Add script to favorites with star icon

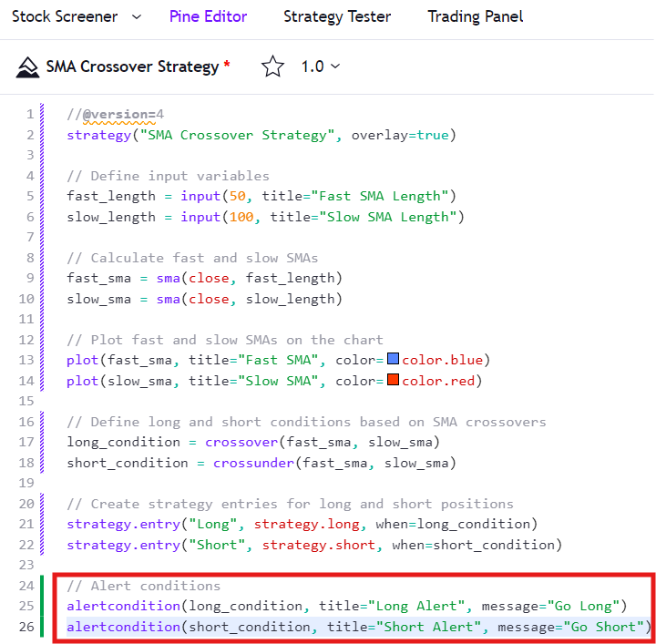click(x=272, y=66)
